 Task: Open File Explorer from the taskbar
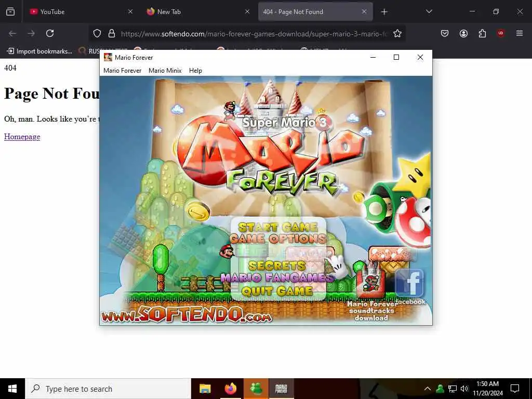(205, 389)
